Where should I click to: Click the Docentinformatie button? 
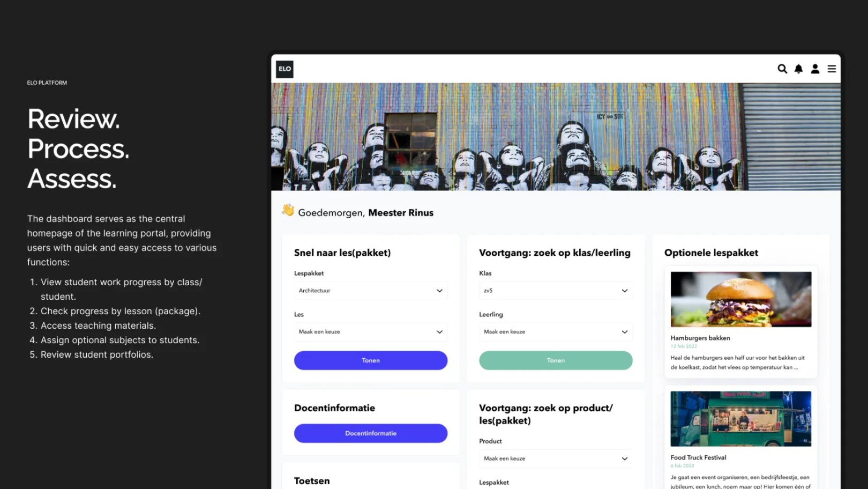pos(371,433)
